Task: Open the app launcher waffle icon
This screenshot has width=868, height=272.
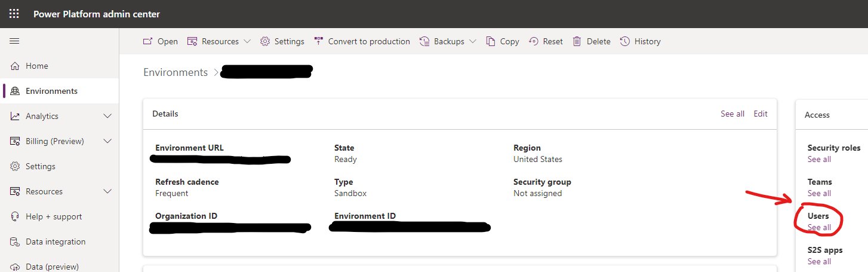Action: (14, 14)
